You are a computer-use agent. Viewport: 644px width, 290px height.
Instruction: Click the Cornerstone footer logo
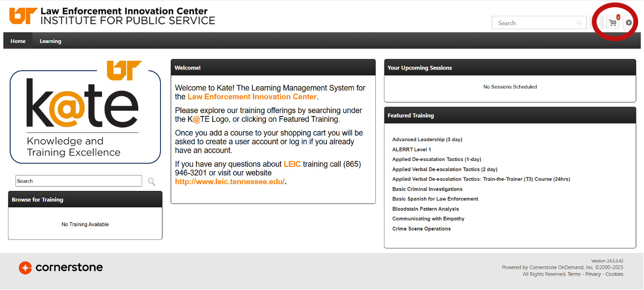pos(61,267)
